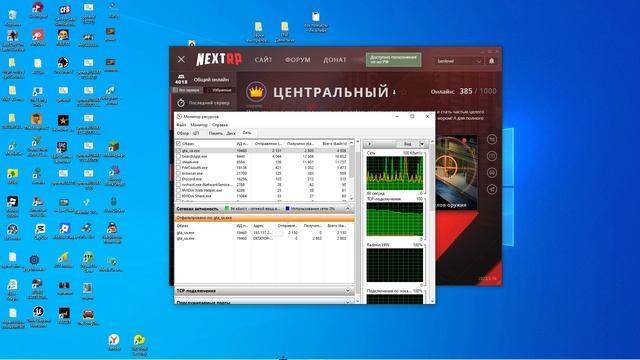Switch to the Диск tab
Image resolution: width=640 pixels, height=360 pixels.
coord(231,133)
